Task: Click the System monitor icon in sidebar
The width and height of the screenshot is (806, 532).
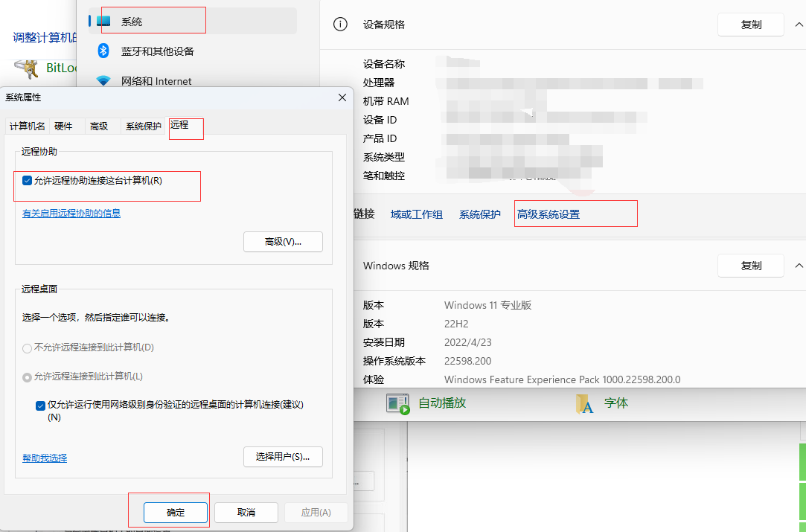Action: (104, 22)
